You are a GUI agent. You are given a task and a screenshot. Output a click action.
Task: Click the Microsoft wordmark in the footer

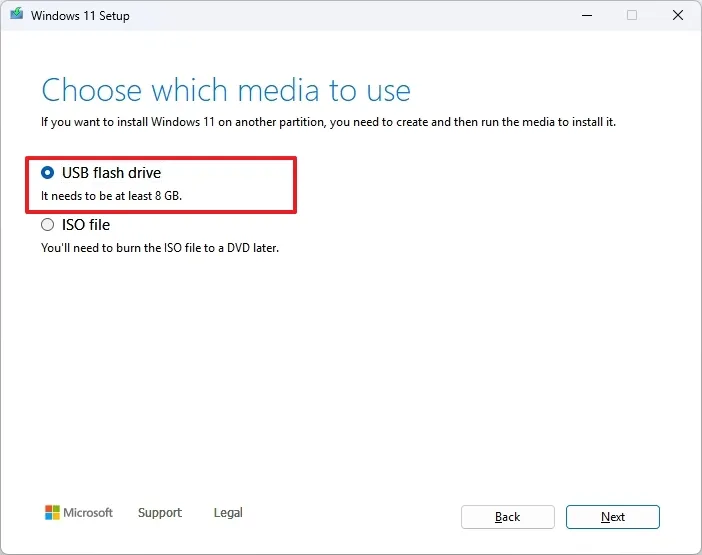pos(89,513)
